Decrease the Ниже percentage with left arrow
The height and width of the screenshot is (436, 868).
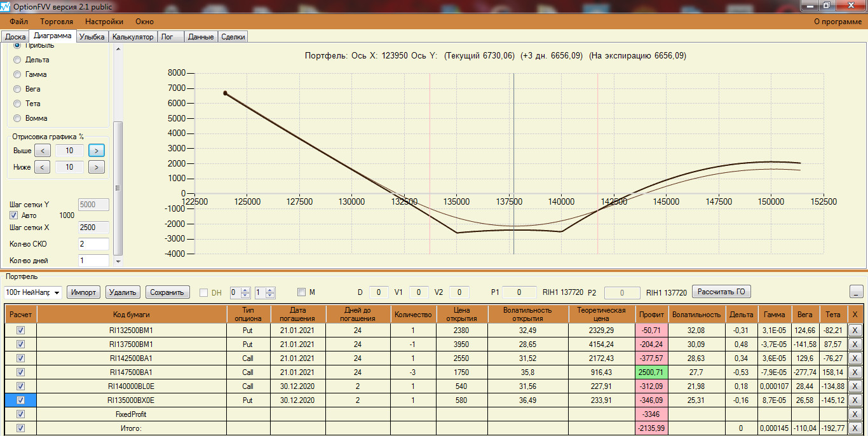42,167
